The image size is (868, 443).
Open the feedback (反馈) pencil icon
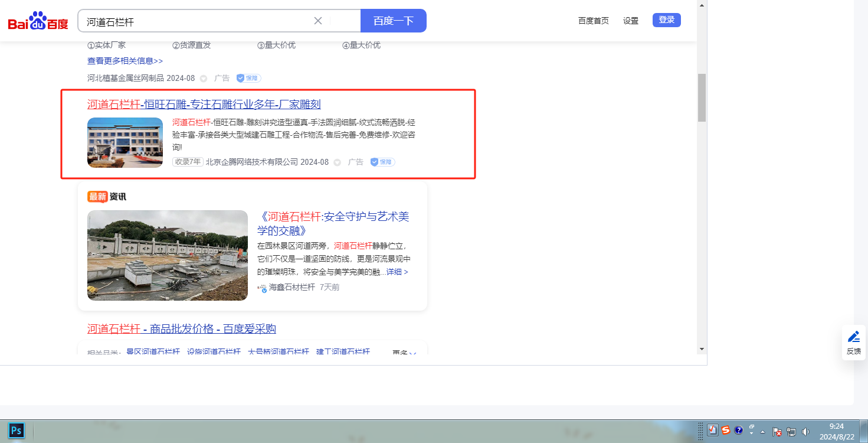[x=853, y=337]
